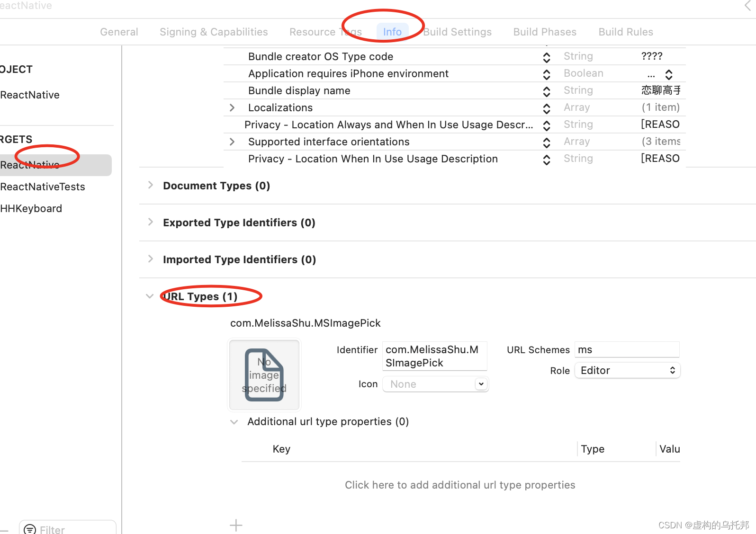The width and height of the screenshot is (756, 534).
Task: Select the com.MelissaShu.MSImagePick URL type title
Action: pyautogui.click(x=305, y=323)
